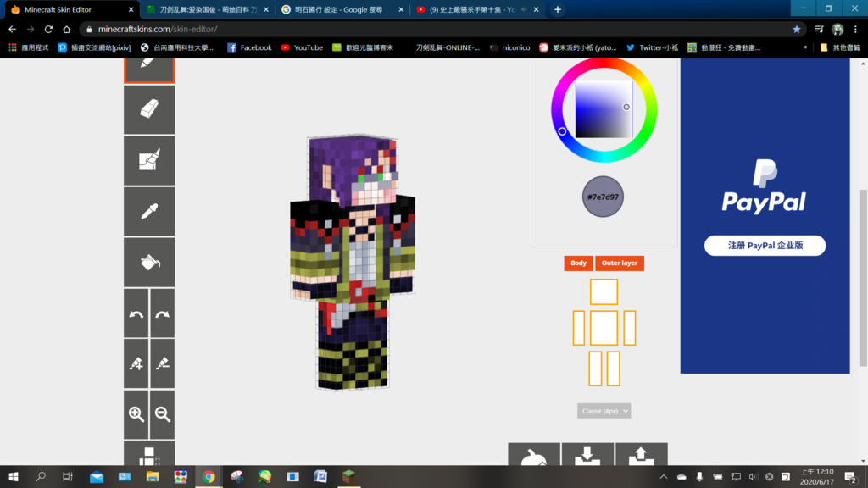Click the darken color tool
Screen dimensions: 868x488
point(162,363)
